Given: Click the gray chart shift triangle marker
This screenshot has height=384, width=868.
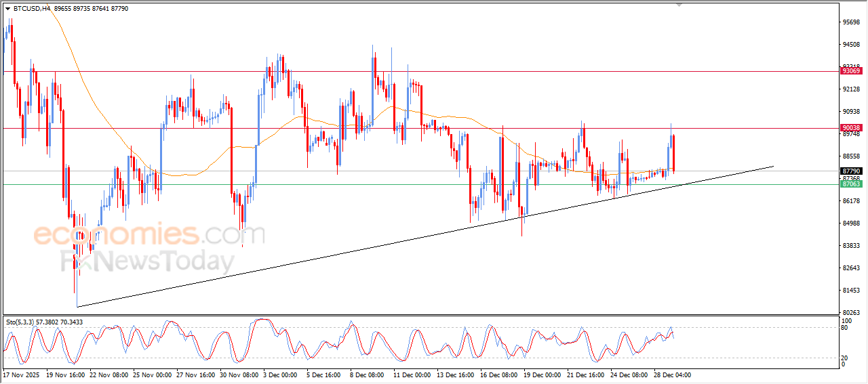Looking at the screenshot, I should pos(679,5).
